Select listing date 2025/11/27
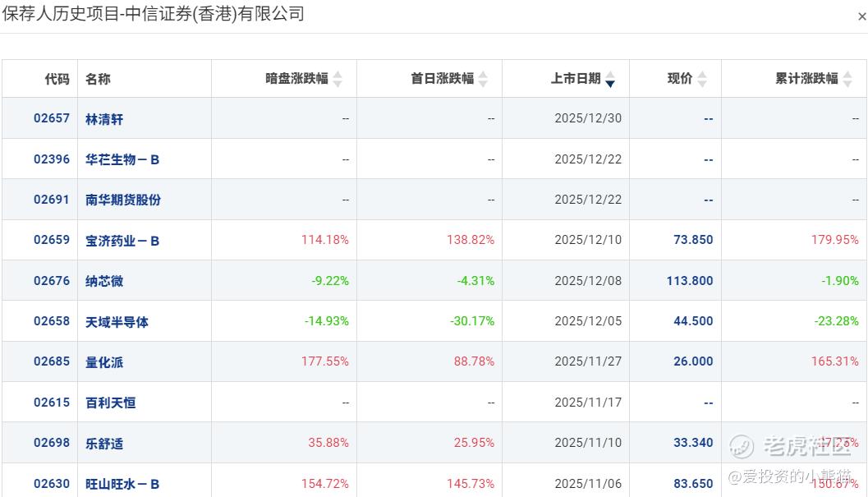868x497 pixels. point(588,361)
